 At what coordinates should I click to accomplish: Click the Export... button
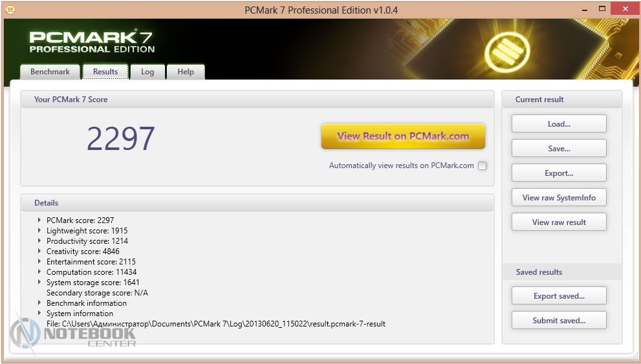(559, 173)
